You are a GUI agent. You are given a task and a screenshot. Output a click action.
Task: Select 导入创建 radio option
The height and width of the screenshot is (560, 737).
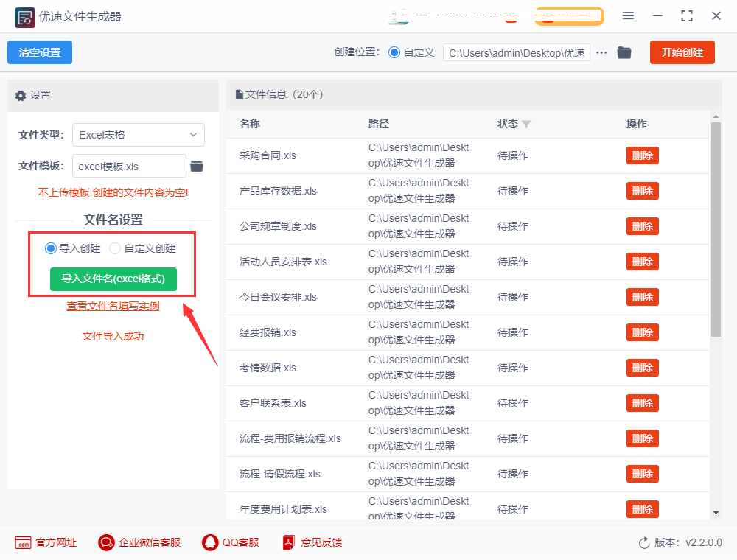(50, 248)
